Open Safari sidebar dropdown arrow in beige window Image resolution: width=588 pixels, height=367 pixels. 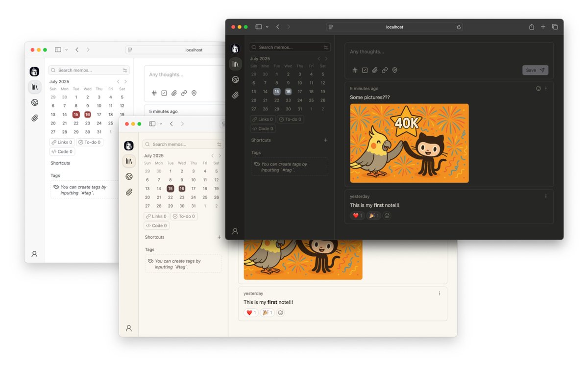tap(161, 124)
